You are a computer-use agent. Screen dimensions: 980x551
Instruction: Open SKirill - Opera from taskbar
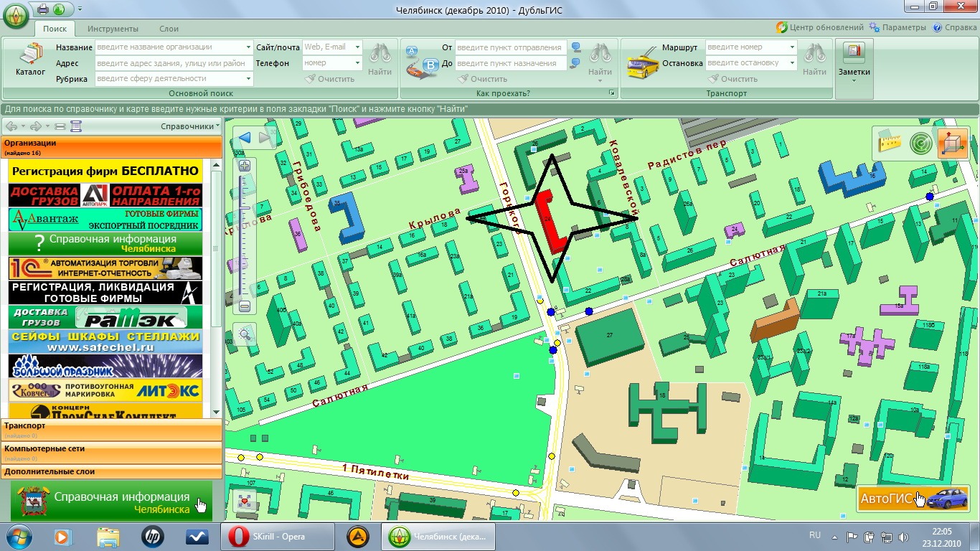tap(278, 537)
